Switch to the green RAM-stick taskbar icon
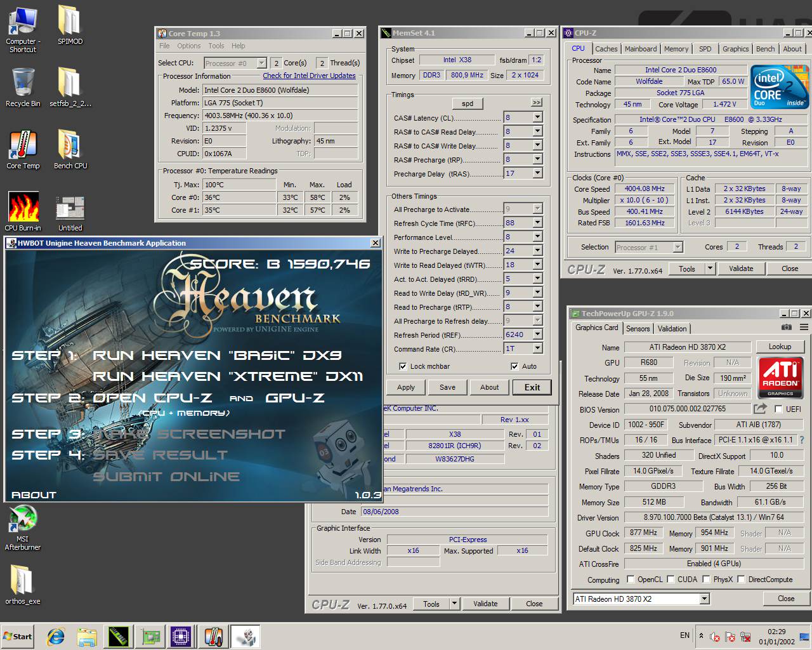The width and height of the screenshot is (812, 650). (119, 637)
